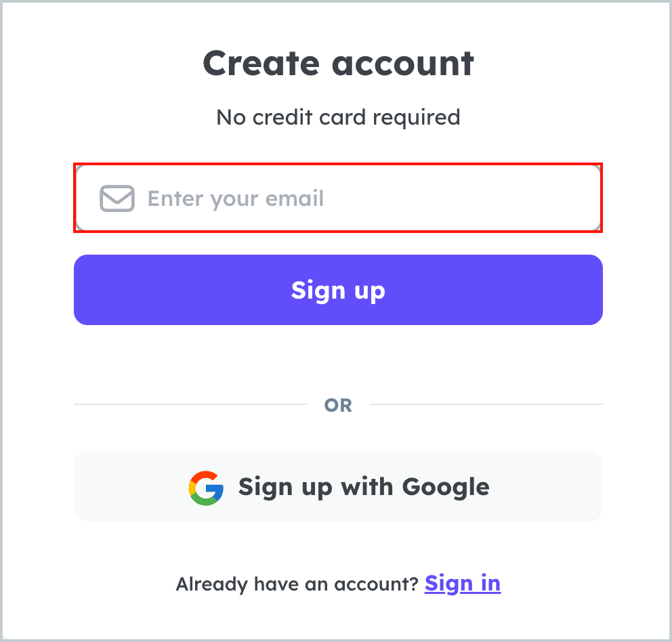Click the No credit card required text
The image size is (672, 642).
pyautogui.click(x=338, y=117)
